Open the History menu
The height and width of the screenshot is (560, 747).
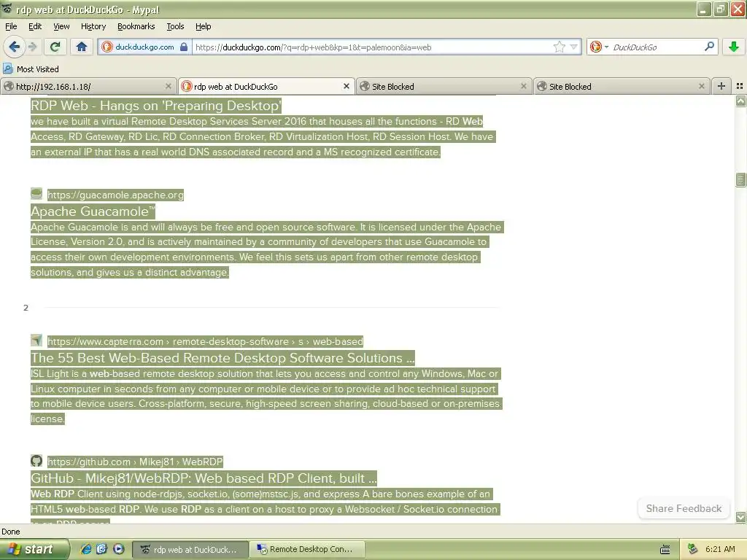[93, 26]
